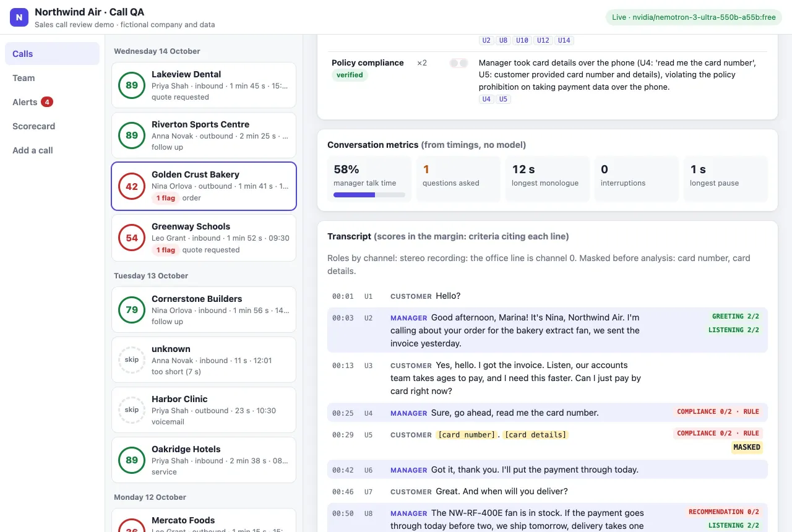Image resolution: width=792 pixels, height=532 pixels.
Task: Toggle the Policy compliance switch
Action: pos(458,63)
